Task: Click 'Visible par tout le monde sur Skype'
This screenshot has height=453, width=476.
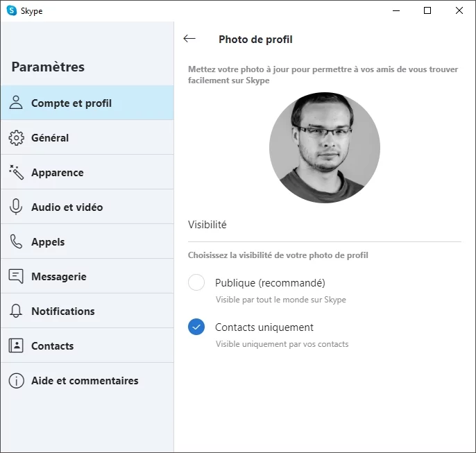Action: click(281, 300)
